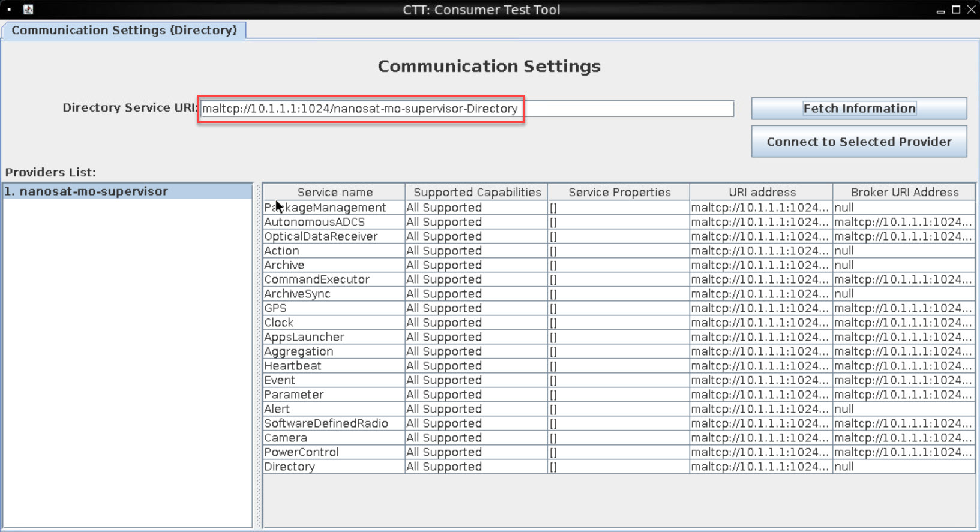Click the URI address cell for PackageManagement
This screenshot has width=980, height=532.
pos(761,208)
